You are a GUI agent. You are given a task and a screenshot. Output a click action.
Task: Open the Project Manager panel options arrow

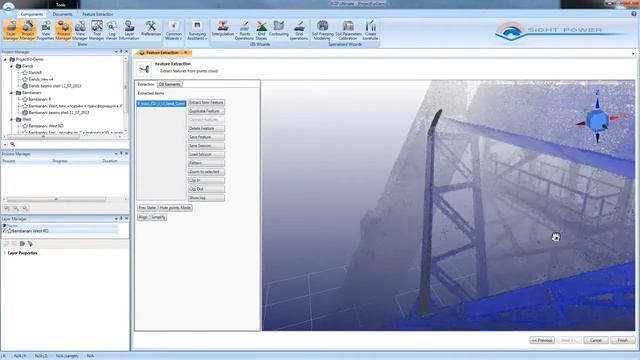coord(116,52)
